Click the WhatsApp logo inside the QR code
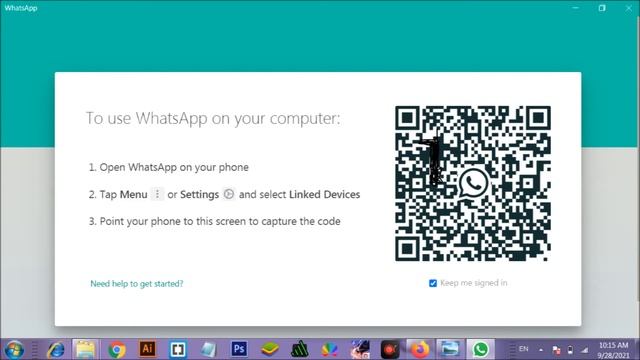 (x=473, y=184)
